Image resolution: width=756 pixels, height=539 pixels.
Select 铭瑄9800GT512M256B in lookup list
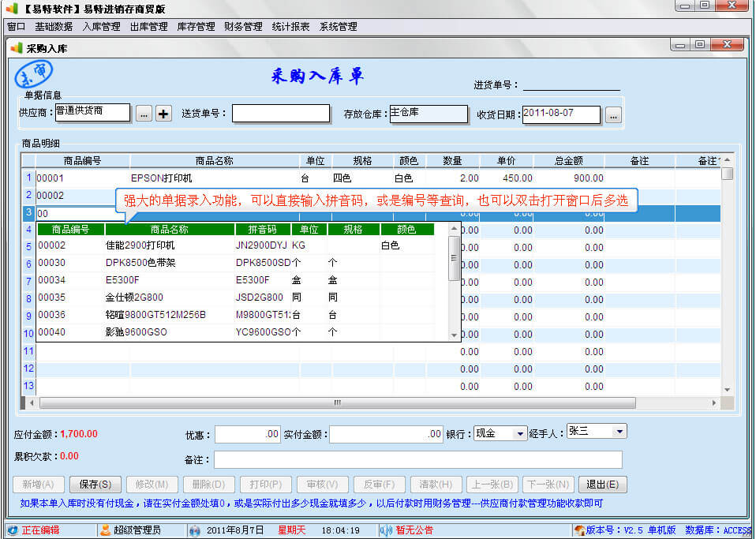(155, 315)
